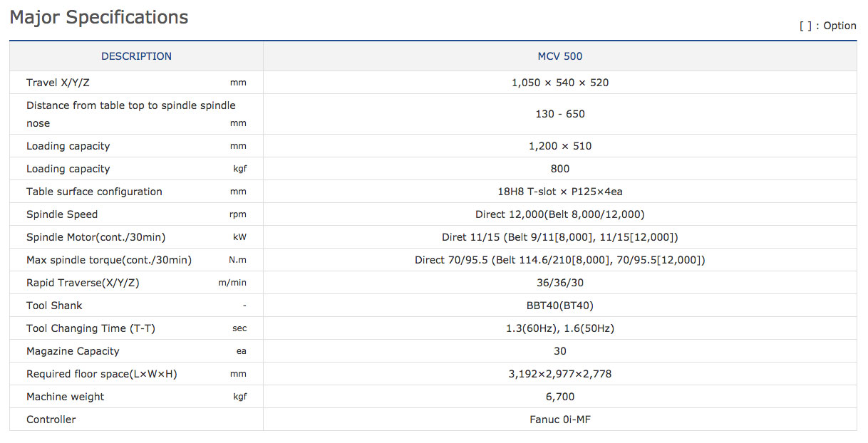Click the 130 - 650 distance value
The image size is (868, 443).
pyautogui.click(x=559, y=114)
